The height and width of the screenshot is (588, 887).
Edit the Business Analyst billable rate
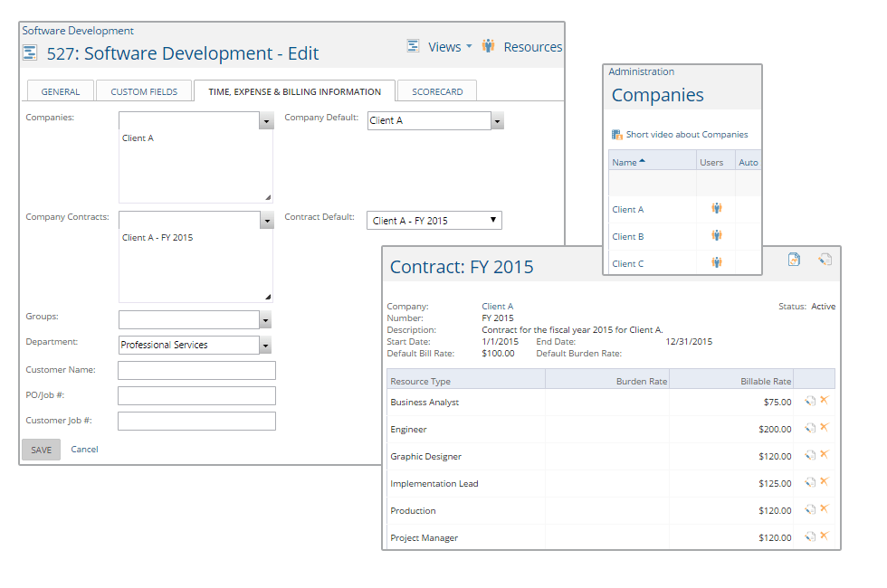808,401
